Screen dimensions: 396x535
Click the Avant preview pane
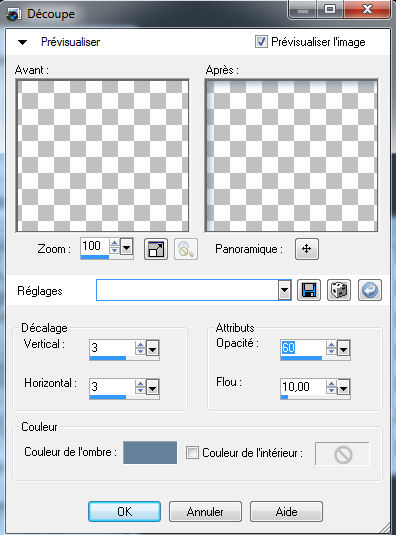pos(102,156)
